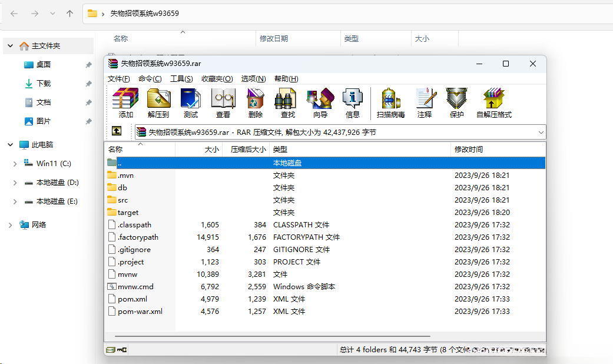Click the pin icon next to Pictures (图片)

88,121
